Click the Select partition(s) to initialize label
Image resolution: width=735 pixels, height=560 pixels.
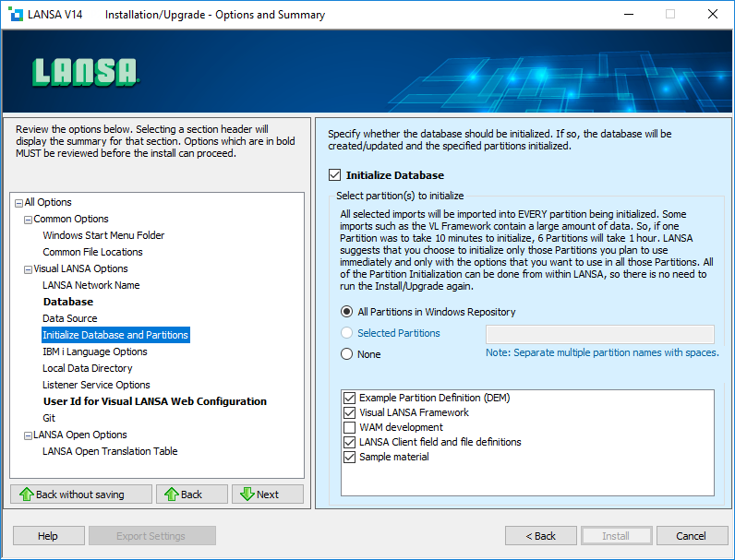400,196
